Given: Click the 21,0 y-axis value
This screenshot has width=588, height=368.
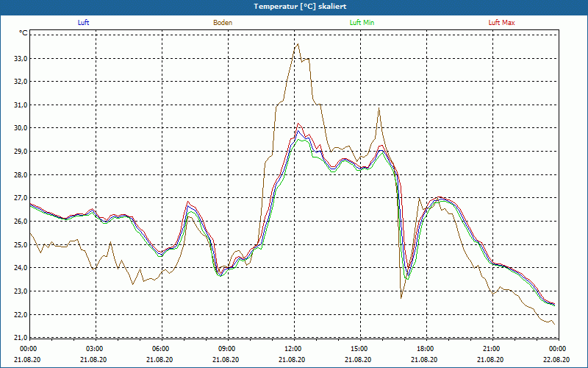Looking at the screenshot, I should 21,338.
